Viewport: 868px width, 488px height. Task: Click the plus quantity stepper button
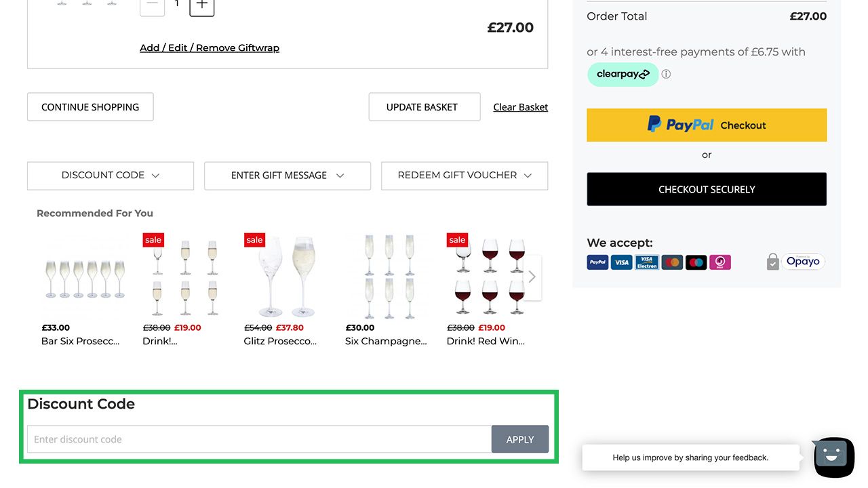(x=202, y=5)
